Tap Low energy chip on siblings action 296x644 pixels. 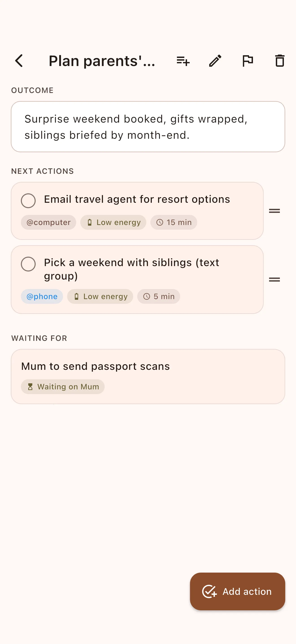[100, 296]
